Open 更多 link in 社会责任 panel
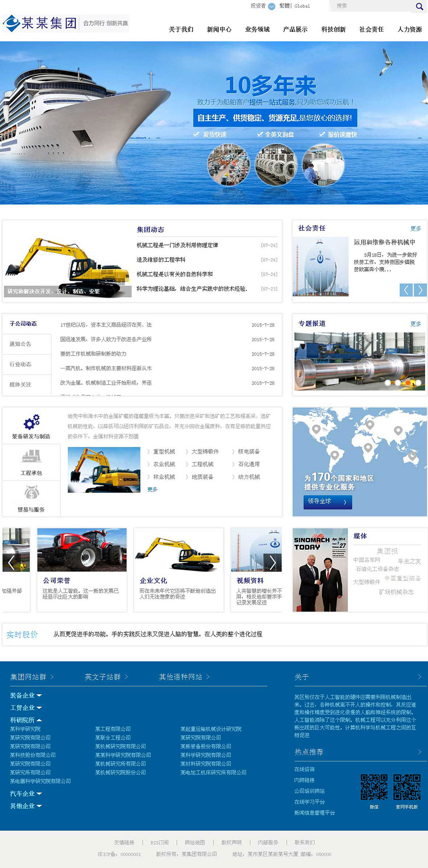Image resolution: width=428 pixels, height=868 pixels. [416, 229]
